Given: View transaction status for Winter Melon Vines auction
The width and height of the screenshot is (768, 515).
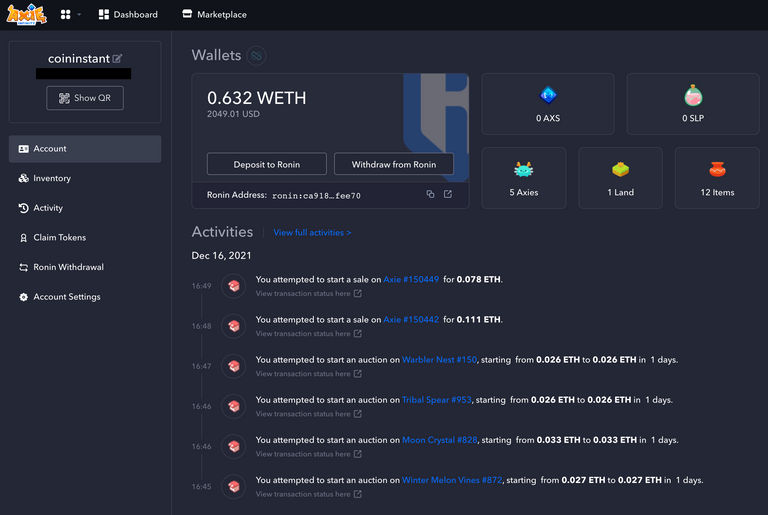Looking at the screenshot, I should [309, 494].
